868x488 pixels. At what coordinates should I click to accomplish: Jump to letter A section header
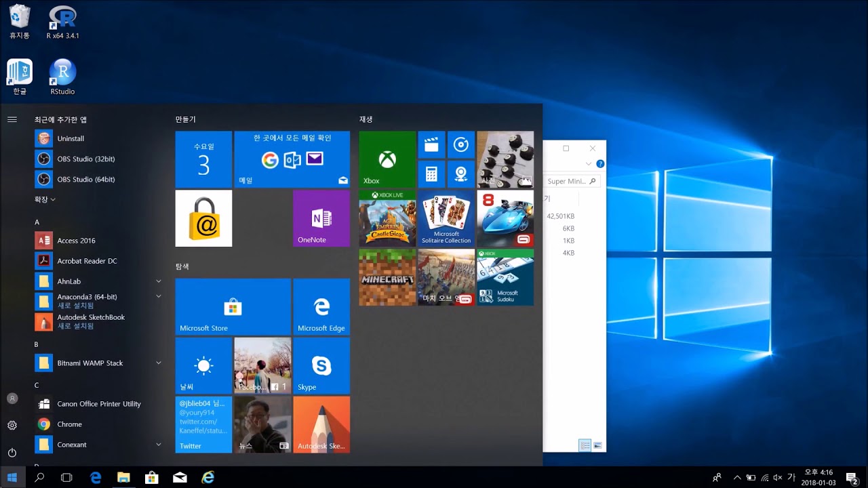[x=37, y=222]
